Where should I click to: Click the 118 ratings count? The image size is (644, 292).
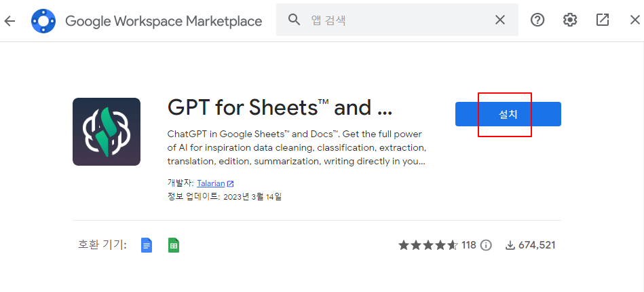pos(469,246)
